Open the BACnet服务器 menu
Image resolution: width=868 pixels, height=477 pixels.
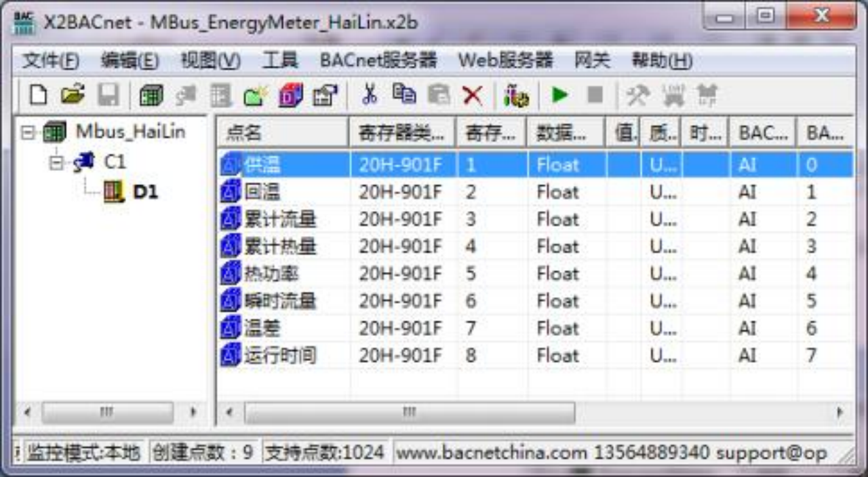(x=378, y=61)
